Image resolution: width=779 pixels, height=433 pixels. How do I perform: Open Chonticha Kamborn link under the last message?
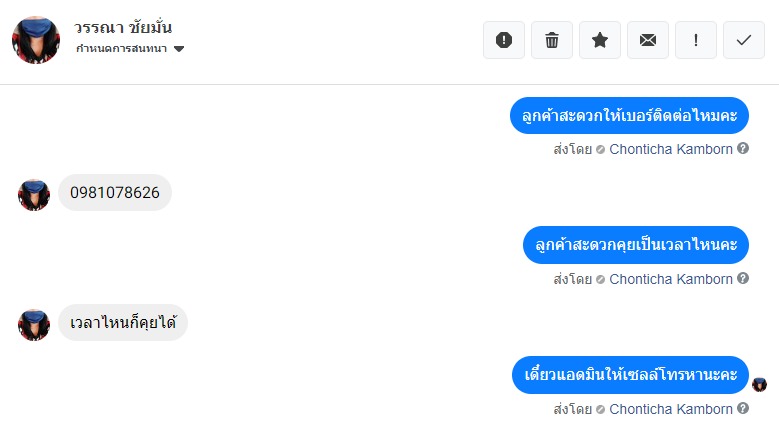pyautogui.click(x=670, y=409)
